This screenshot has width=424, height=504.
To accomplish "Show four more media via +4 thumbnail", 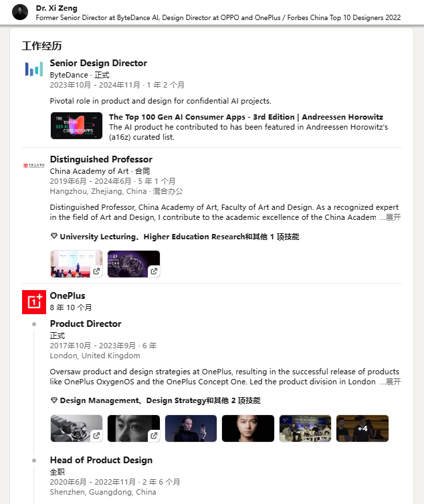I will point(362,428).
